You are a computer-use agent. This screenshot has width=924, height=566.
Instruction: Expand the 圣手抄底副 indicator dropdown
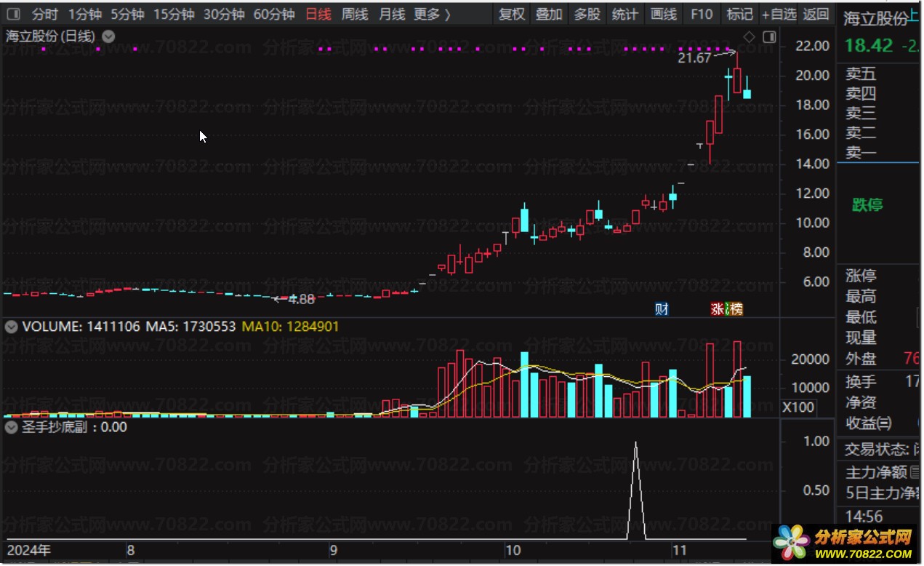click(11, 427)
